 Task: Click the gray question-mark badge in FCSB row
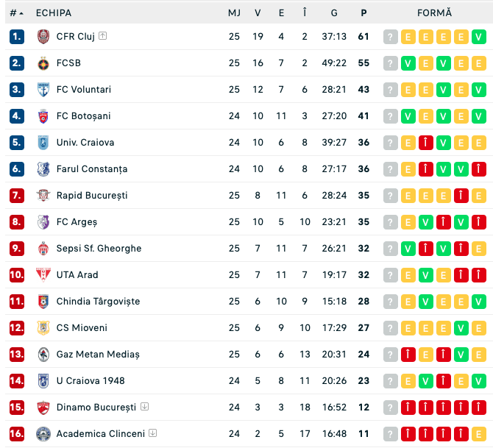pyautogui.click(x=391, y=63)
